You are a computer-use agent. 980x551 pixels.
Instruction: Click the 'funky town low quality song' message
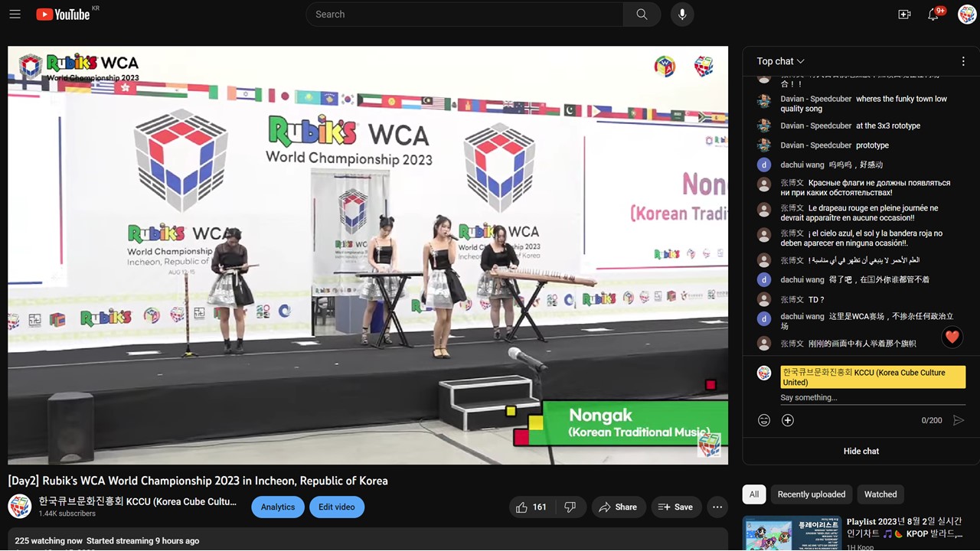tap(864, 103)
